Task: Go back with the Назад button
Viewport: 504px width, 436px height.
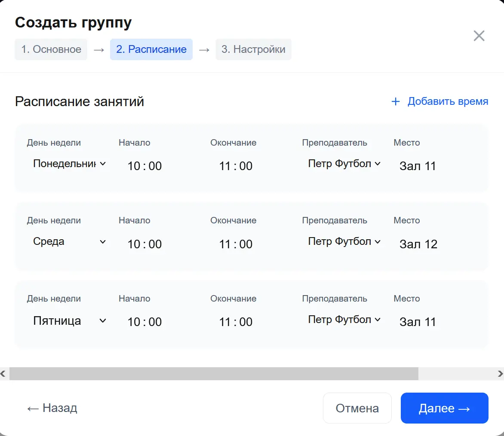Action: click(x=52, y=408)
